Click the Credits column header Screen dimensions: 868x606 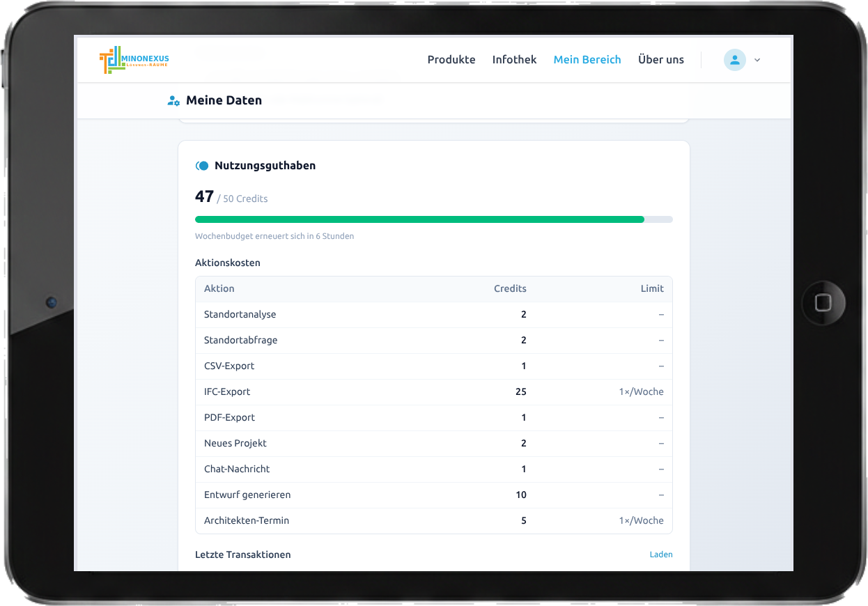[x=510, y=288]
